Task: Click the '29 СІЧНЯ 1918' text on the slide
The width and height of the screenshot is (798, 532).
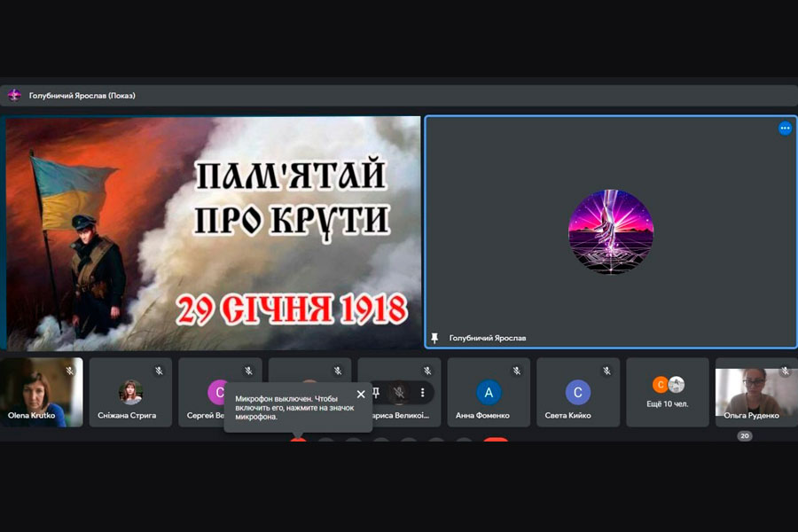Action: tap(292, 309)
